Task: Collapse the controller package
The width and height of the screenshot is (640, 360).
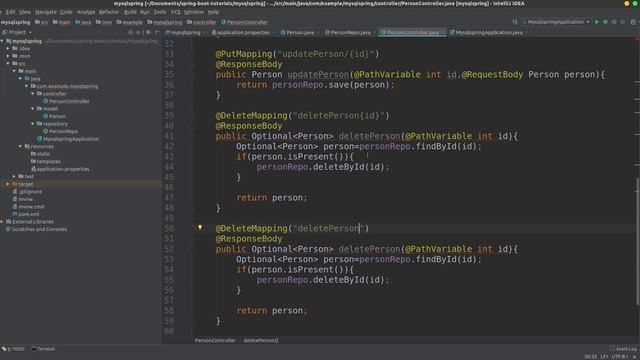Action: (33, 94)
